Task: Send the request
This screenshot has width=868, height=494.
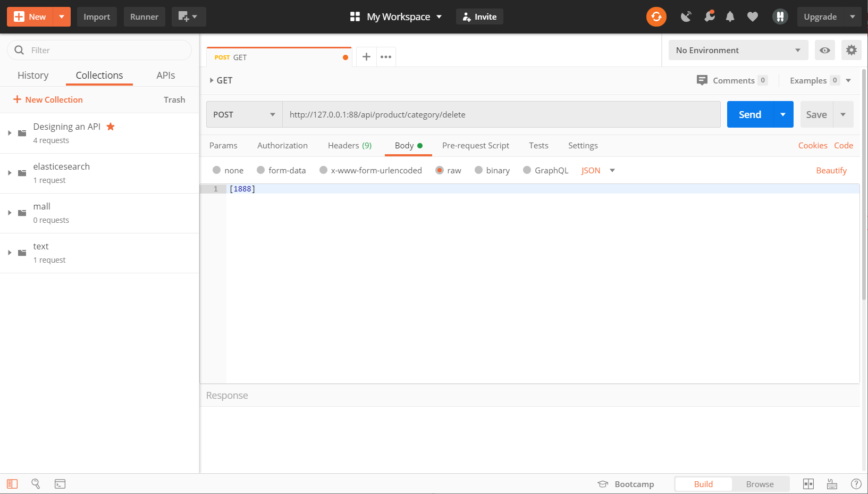Action: click(750, 114)
